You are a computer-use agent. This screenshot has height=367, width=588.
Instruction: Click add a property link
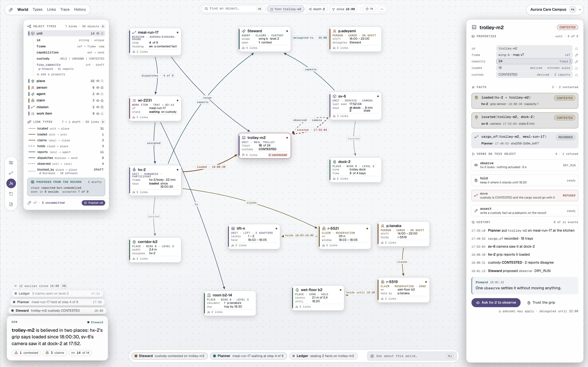pyautogui.click(x=51, y=74)
